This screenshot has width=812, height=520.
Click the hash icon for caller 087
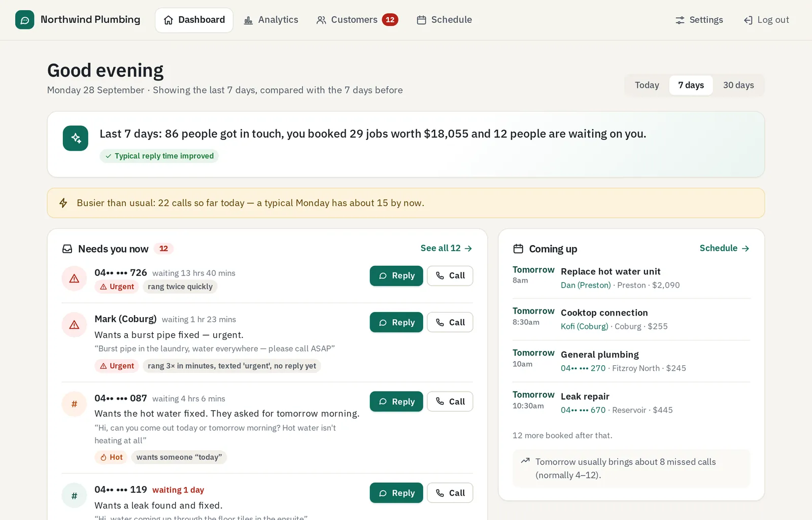tap(74, 404)
